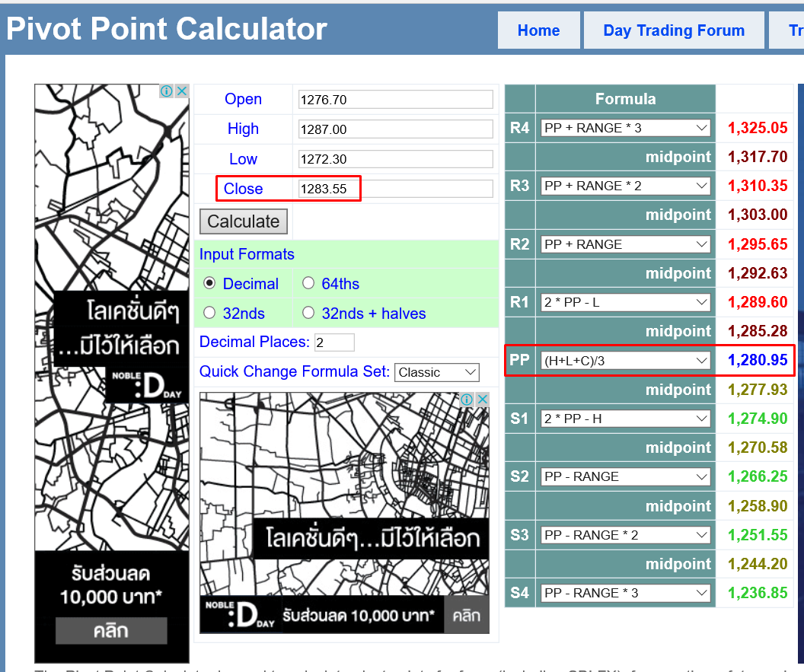Image resolution: width=804 pixels, height=672 pixels.
Task: Open the R2 formula dropdown
Action: [626, 244]
